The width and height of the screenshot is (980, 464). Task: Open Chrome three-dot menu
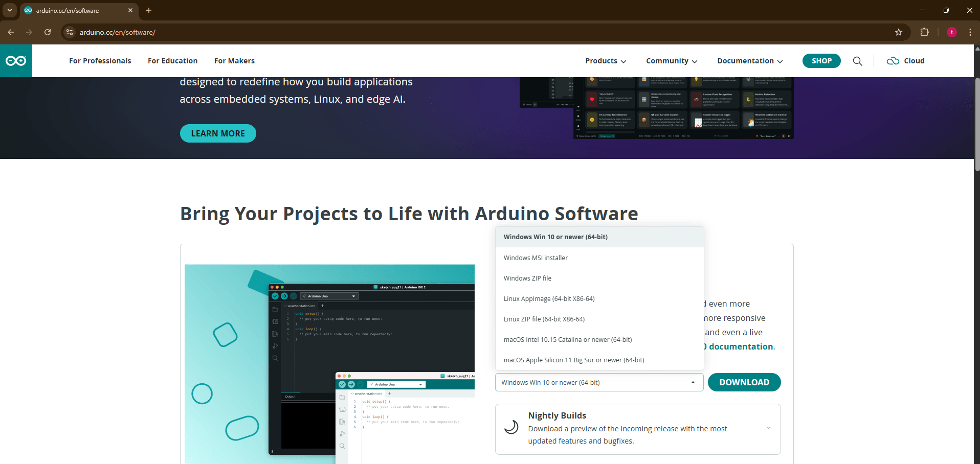click(970, 32)
